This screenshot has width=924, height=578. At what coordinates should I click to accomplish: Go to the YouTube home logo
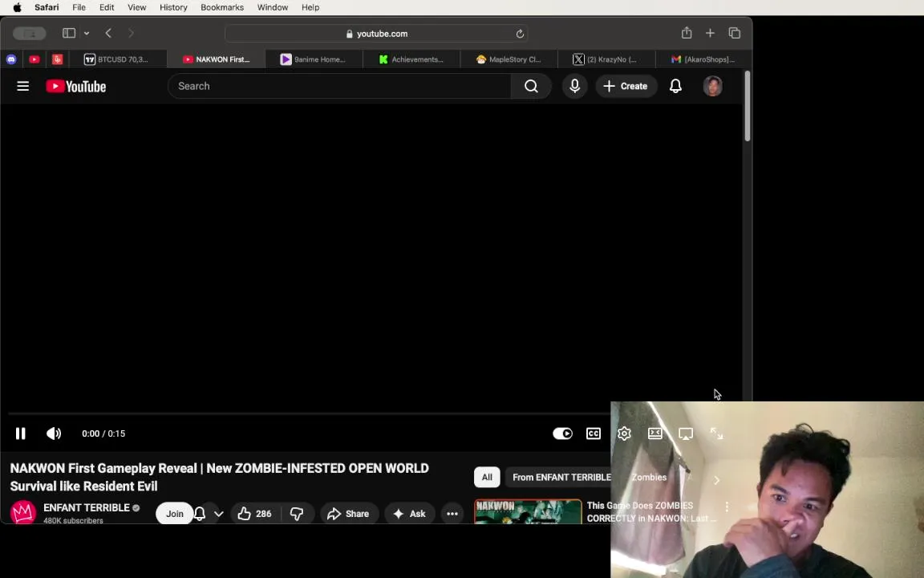click(75, 87)
